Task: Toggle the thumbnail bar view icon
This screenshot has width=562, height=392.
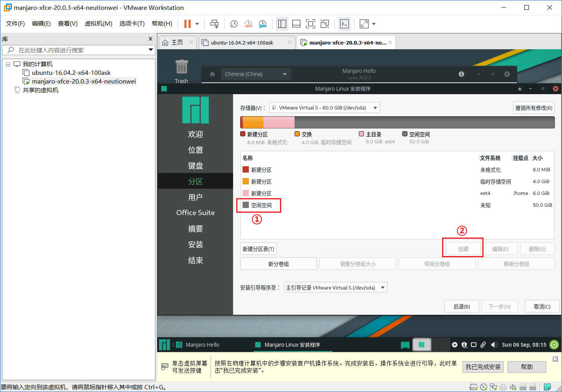Action: click(x=296, y=24)
